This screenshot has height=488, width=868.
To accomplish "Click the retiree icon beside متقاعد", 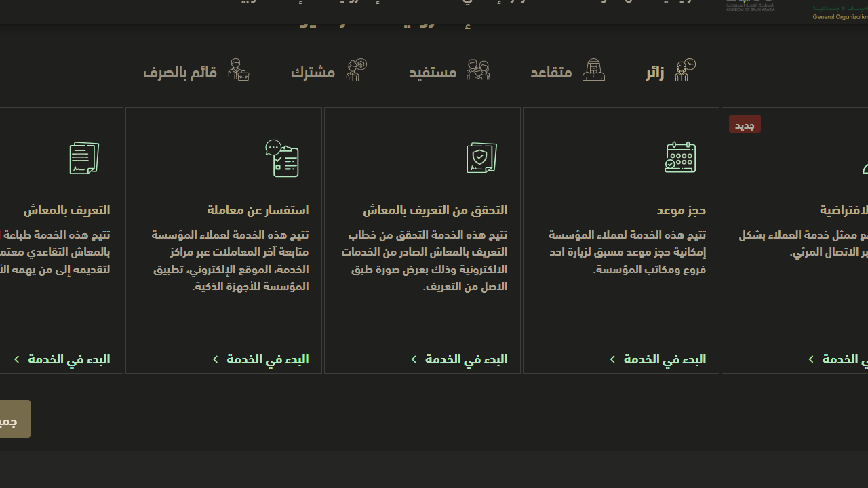I will click(x=593, y=70).
